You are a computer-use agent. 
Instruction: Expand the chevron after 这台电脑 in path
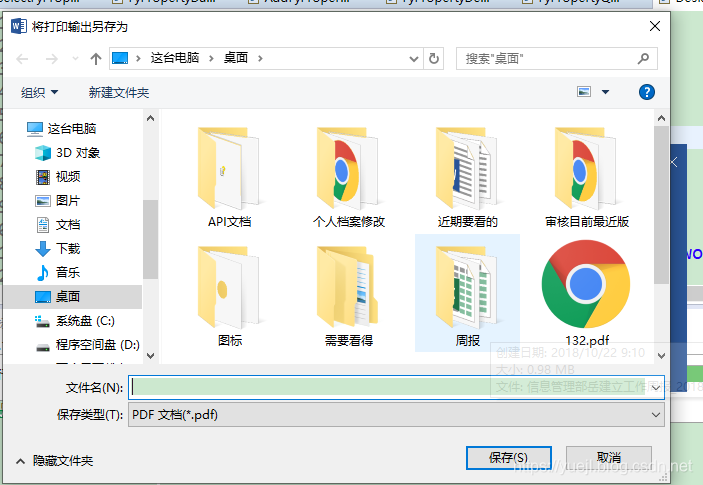[x=211, y=58]
